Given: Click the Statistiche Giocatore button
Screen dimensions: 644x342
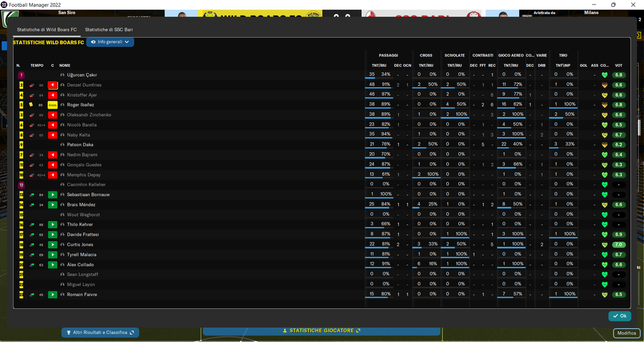Looking at the screenshot, I should point(321,330).
